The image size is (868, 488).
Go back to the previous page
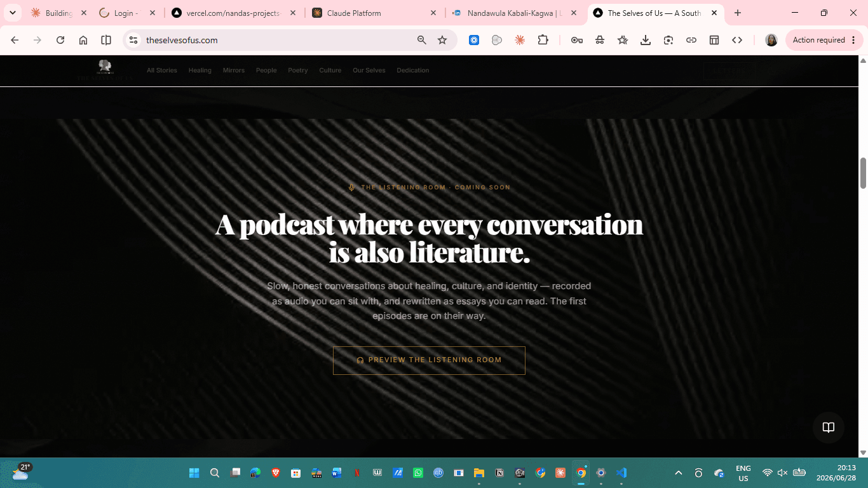[15, 40]
